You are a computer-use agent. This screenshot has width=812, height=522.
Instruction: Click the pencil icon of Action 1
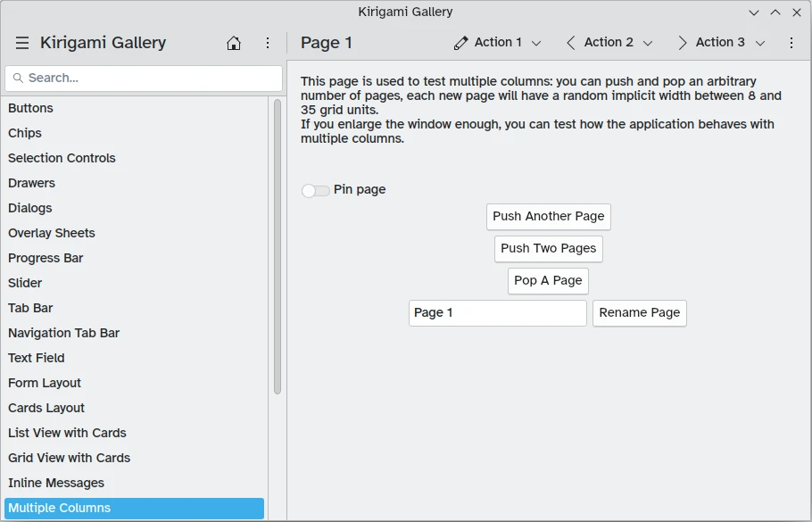[x=461, y=43]
